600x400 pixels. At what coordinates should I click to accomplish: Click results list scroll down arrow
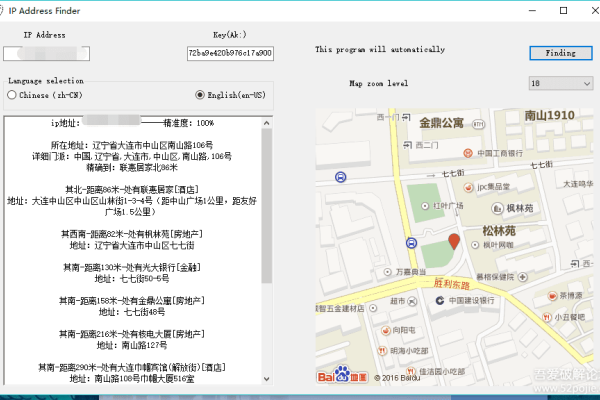267,379
